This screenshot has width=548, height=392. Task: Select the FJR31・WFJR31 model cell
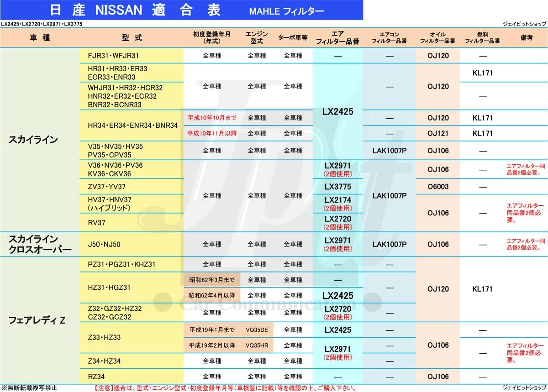pyautogui.click(x=113, y=56)
